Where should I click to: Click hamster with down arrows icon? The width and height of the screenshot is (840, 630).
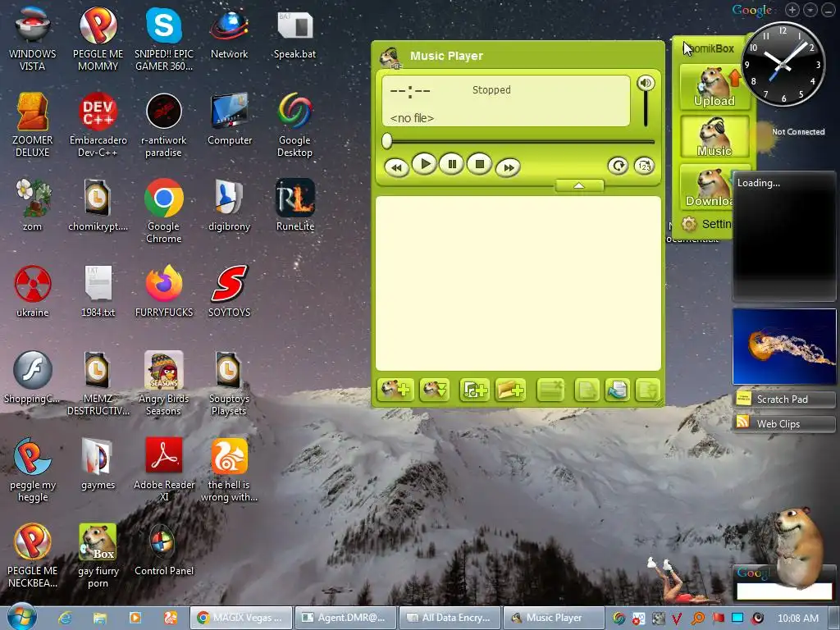435,390
